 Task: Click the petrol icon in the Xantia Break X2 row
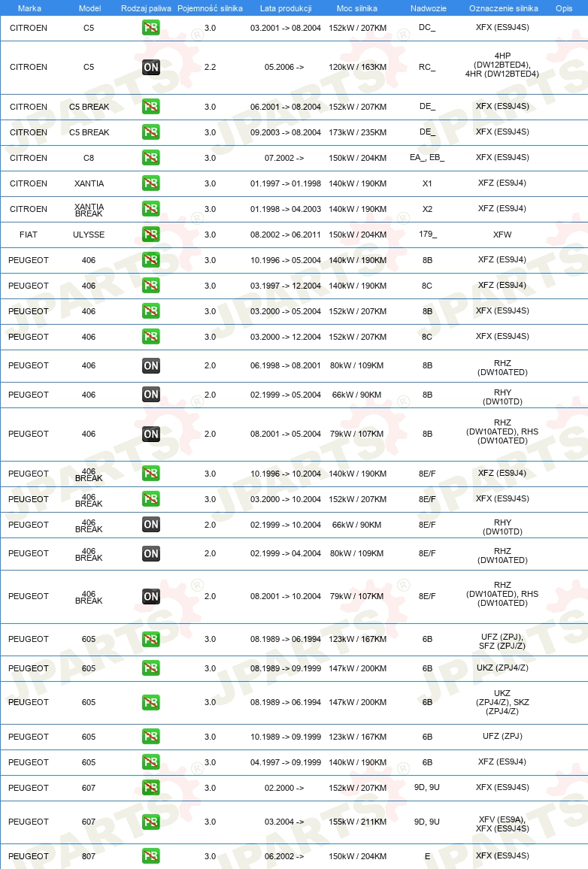tap(150, 208)
